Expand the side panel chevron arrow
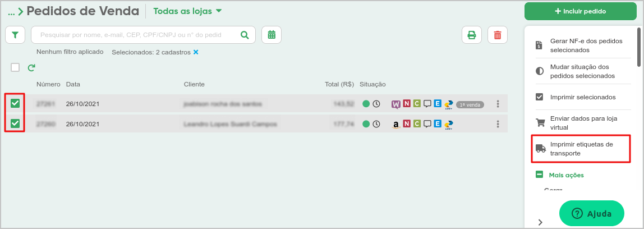644x229 pixels. [x=540, y=222]
